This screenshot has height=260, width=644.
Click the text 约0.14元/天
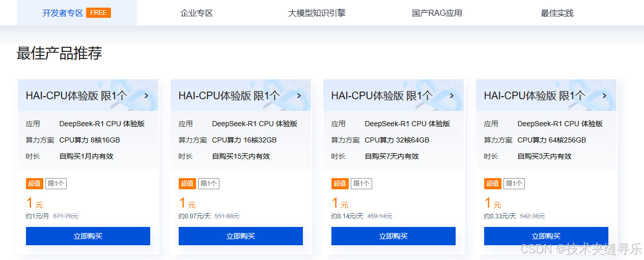point(347,216)
